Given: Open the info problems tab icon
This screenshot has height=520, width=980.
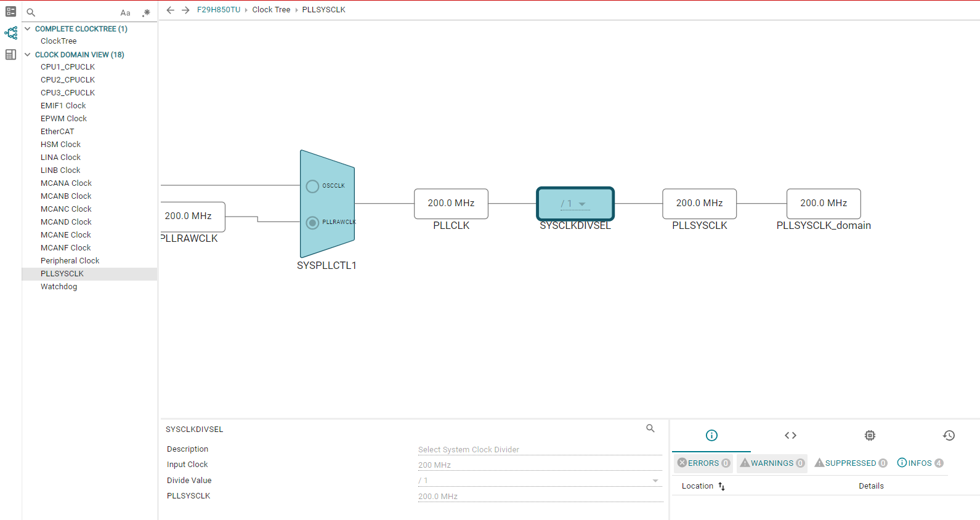Looking at the screenshot, I should pyautogui.click(x=711, y=436).
